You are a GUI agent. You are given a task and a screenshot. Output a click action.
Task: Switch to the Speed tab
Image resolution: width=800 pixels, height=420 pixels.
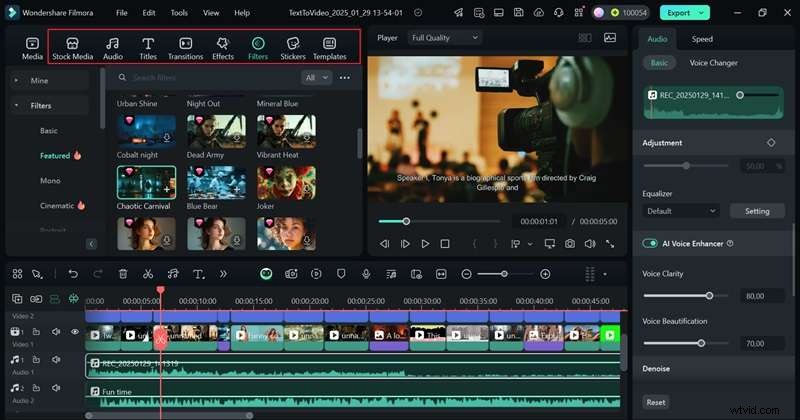(x=702, y=39)
